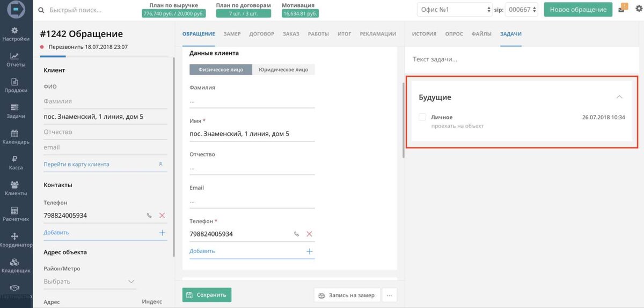
Task: Click plus icon next to Добавить in Контакты
Action: (162, 233)
